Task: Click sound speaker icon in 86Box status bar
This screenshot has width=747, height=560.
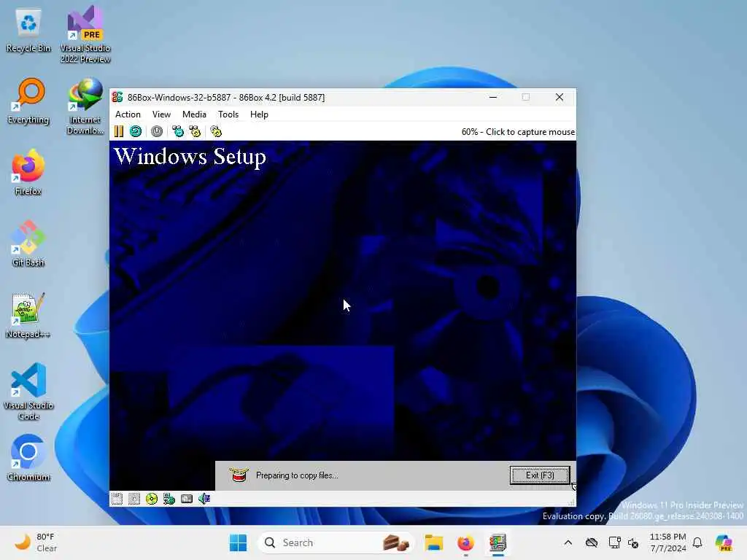Action: point(204,499)
